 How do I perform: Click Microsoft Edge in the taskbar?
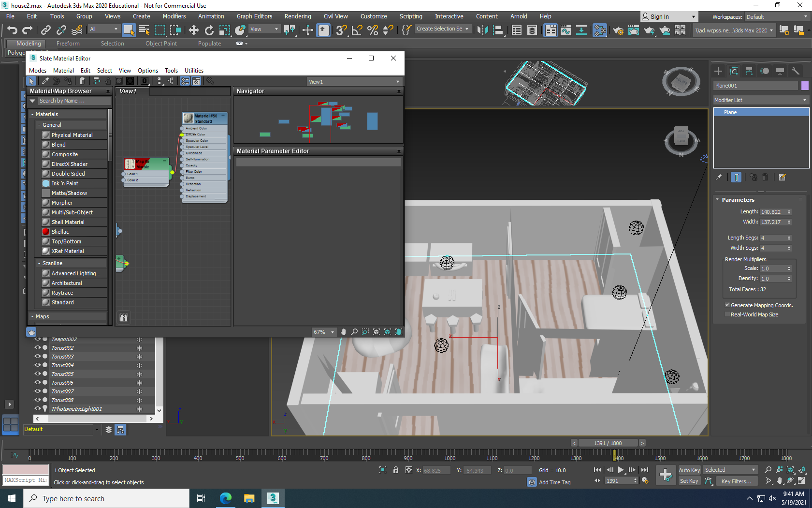click(x=225, y=498)
